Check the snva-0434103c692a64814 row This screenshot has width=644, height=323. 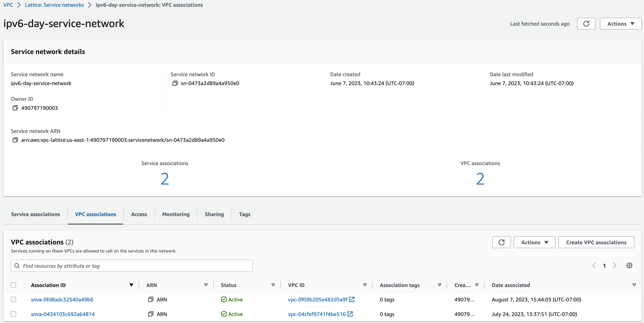point(14,314)
